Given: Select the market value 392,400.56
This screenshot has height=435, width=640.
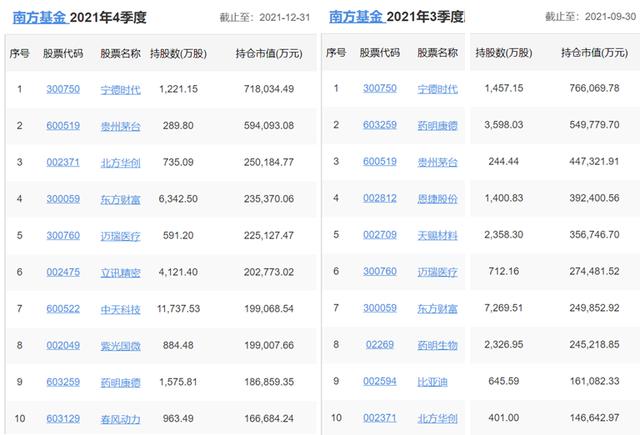Looking at the screenshot, I should (595, 198).
